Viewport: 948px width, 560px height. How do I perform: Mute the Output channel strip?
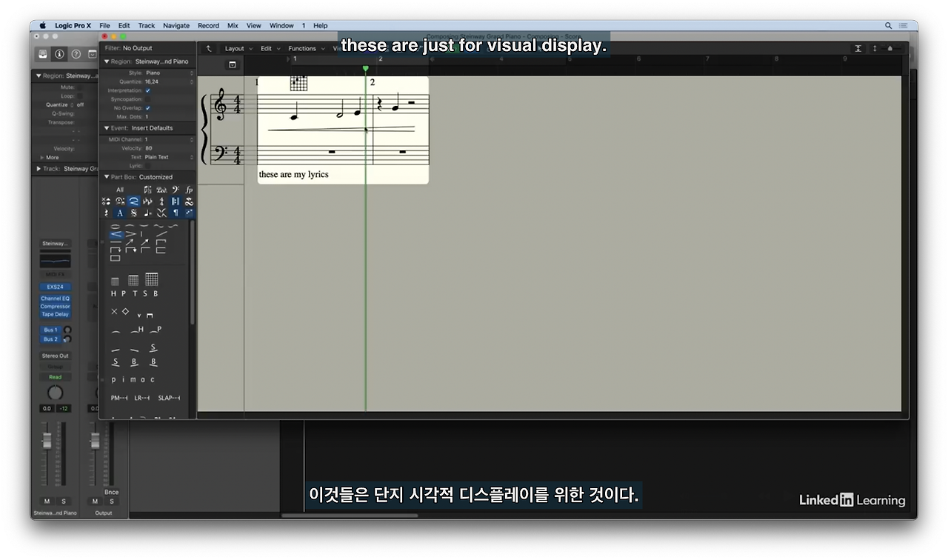tap(95, 501)
